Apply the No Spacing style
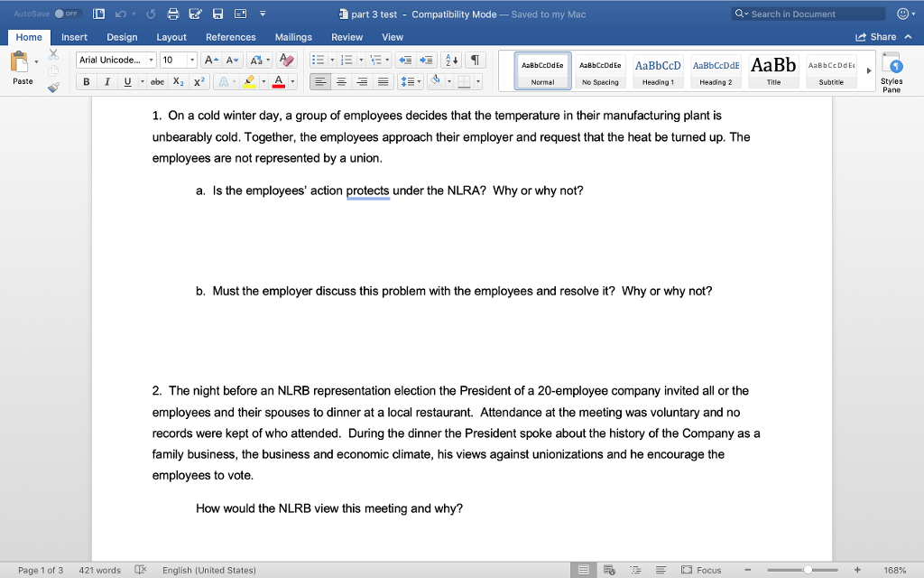This screenshot has height=578, width=924. coord(600,70)
